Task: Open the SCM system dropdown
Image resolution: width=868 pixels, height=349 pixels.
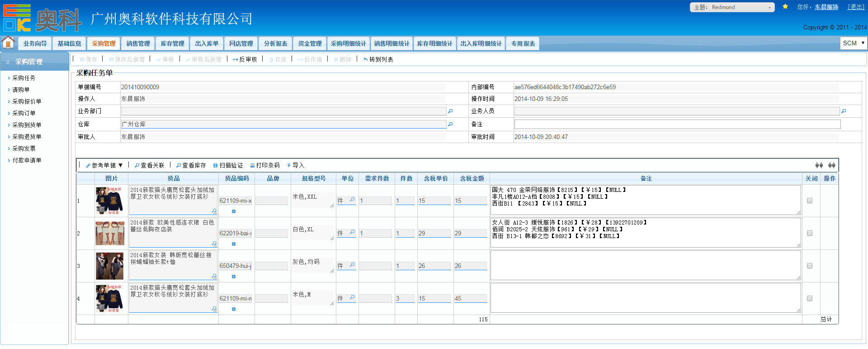Action: point(854,43)
